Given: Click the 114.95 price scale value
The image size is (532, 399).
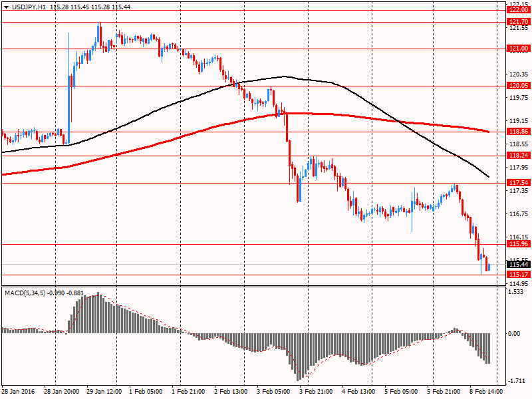Looking at the screenshot, I should (x=519, y=284).
